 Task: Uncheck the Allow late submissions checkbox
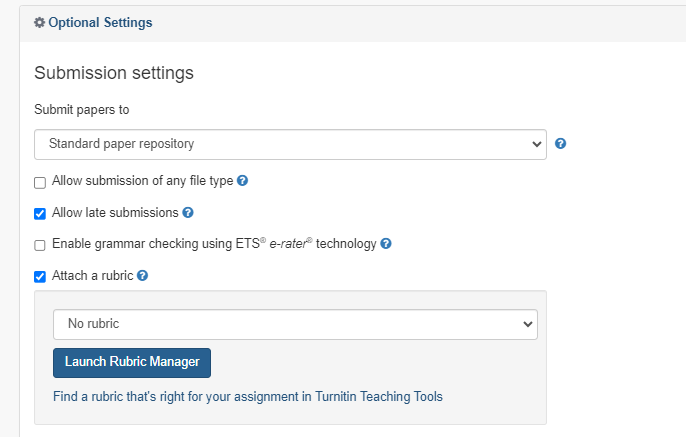click(40, 213)
